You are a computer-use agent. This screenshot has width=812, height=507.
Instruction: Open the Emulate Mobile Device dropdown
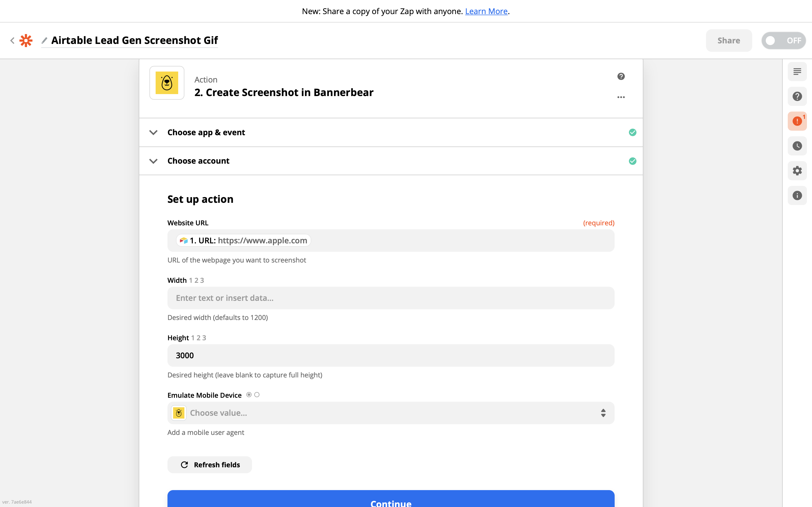pos(390,413)
